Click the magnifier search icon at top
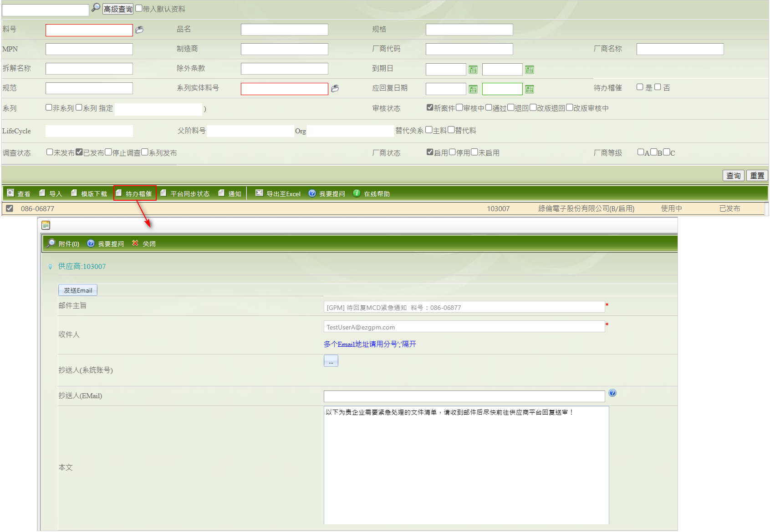Viewport: 770px width, 532px height. click(96, 7)
